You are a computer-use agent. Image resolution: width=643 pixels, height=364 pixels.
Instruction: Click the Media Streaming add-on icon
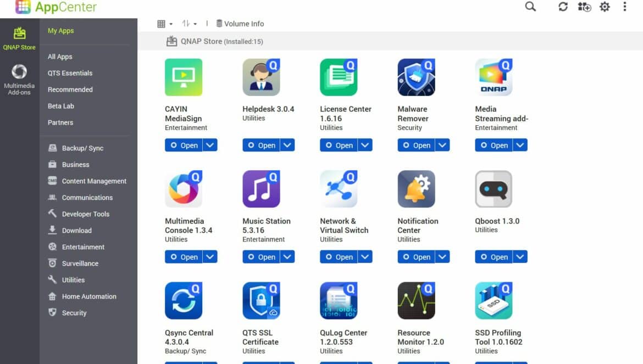[x=494, y=77]
